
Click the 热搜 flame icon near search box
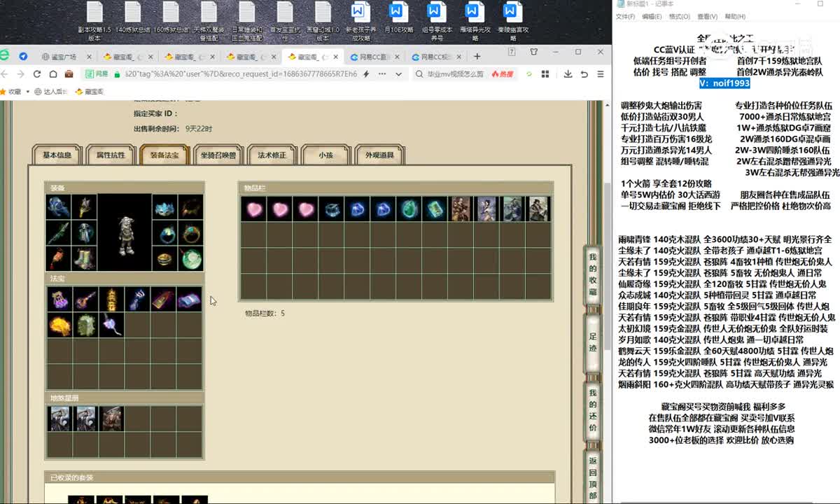tap(498, 74)
